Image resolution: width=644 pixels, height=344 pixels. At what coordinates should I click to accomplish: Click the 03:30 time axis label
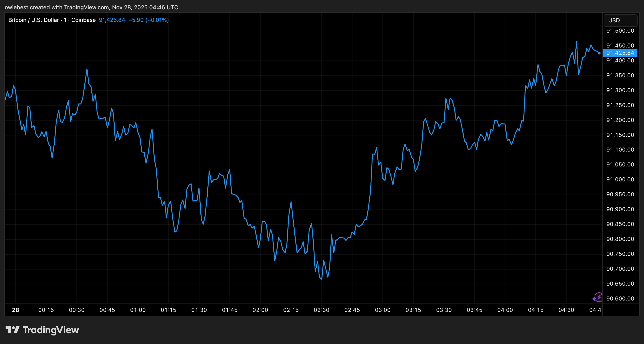click(x=444, y=310)
